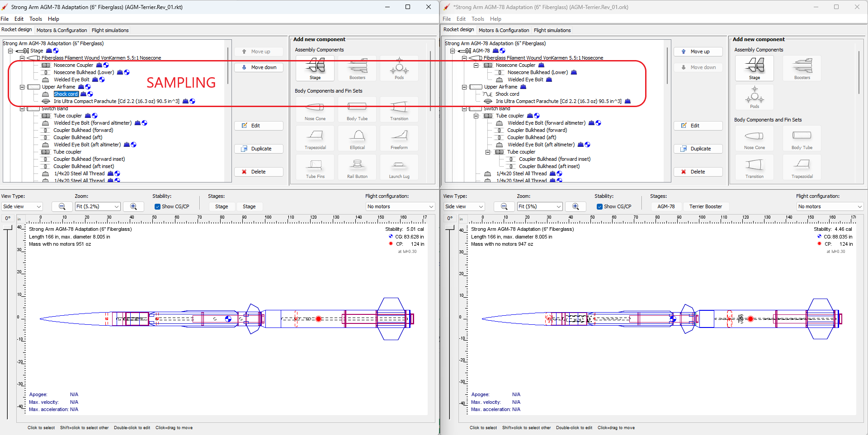
Task: Collapse the Upper Airframe tree item
Action: (22, 87)
